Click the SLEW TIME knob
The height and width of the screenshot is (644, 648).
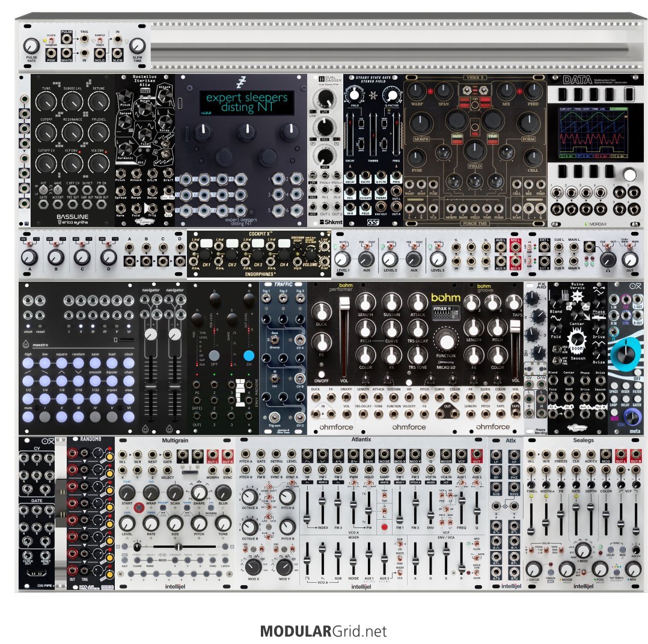137,46
